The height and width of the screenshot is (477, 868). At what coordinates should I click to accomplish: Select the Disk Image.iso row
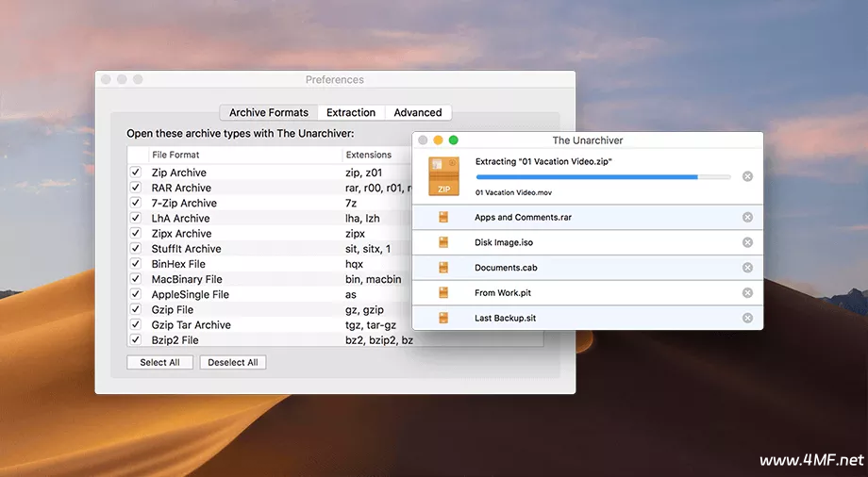pos(585,242)
